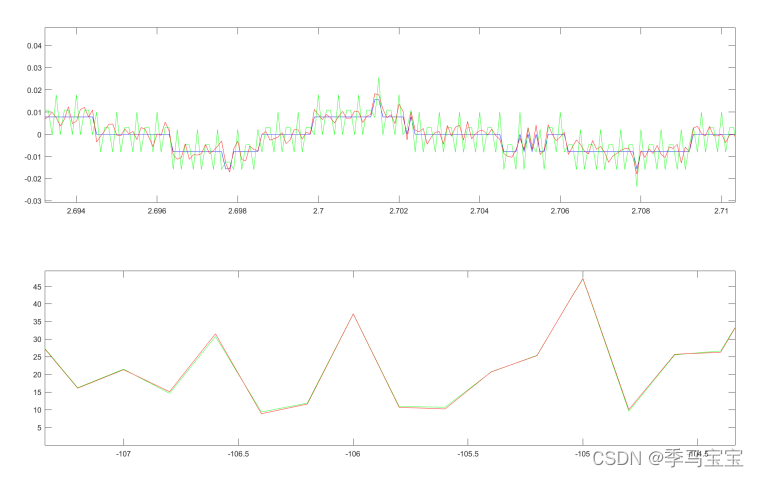Click the 2.702 x-axis tick label
The width and height of the screenshot is (759, 477).
[399, 211]
